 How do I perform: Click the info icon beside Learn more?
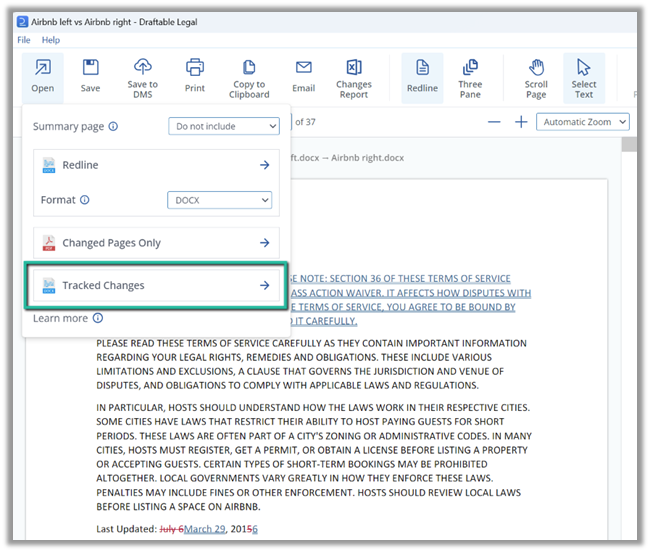point(98,318)
